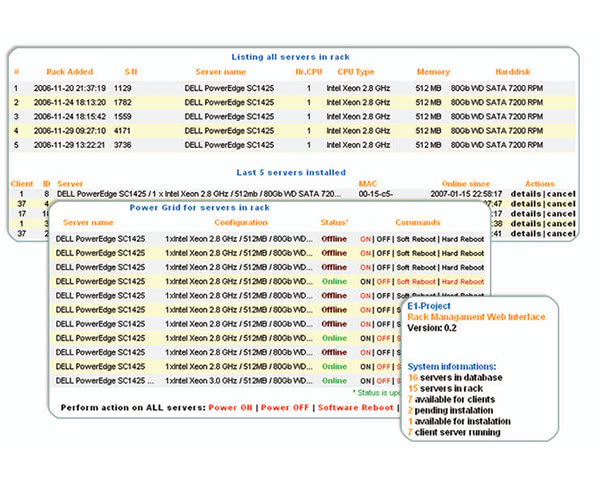Click the date 2006-11-24 18:13:20
The image size is (600, 500).
tap(70, 103)
